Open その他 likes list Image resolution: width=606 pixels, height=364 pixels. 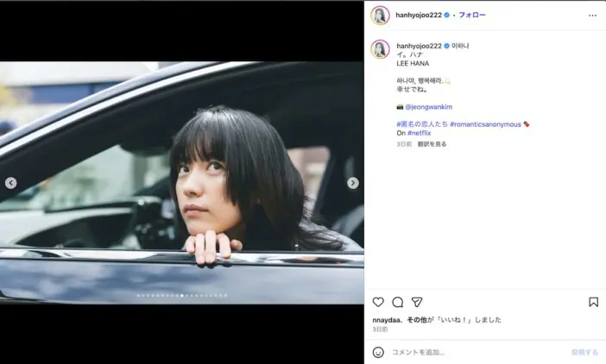coord(417,320)
